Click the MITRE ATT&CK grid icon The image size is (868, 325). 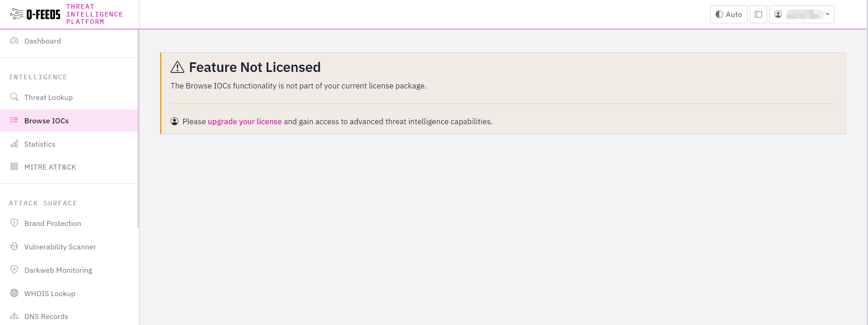[14, 166]
